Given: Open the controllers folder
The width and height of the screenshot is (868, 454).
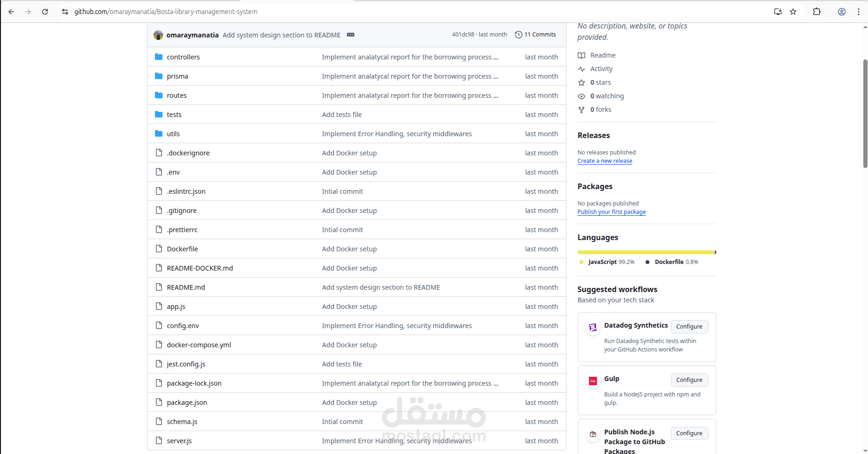Looking at the screenshot, I should [x=184, y=57].
